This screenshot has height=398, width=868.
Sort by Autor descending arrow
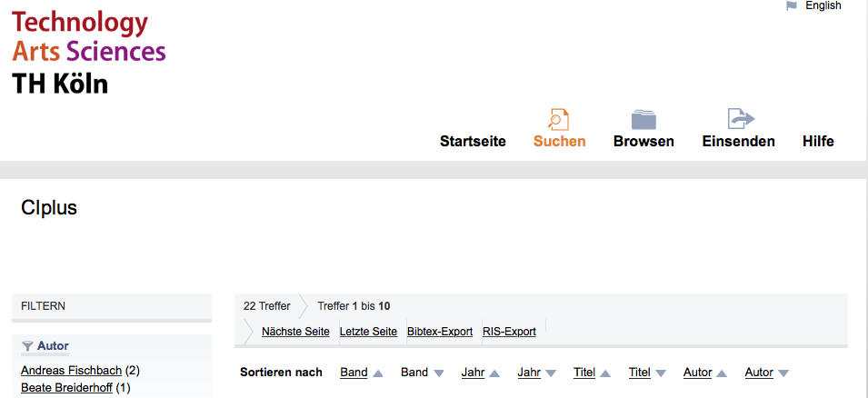point(783,373)
